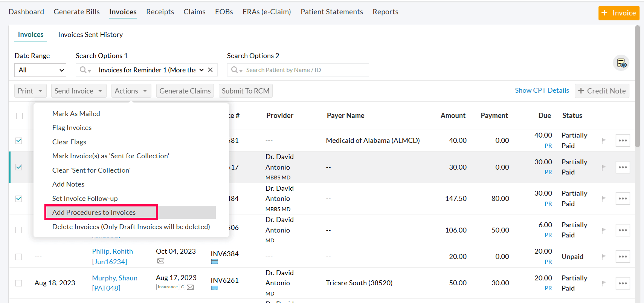Image resolution: width=644 pixels, height=303 pixels.
Task: Flag invoice INV6384
Action: 603,257
